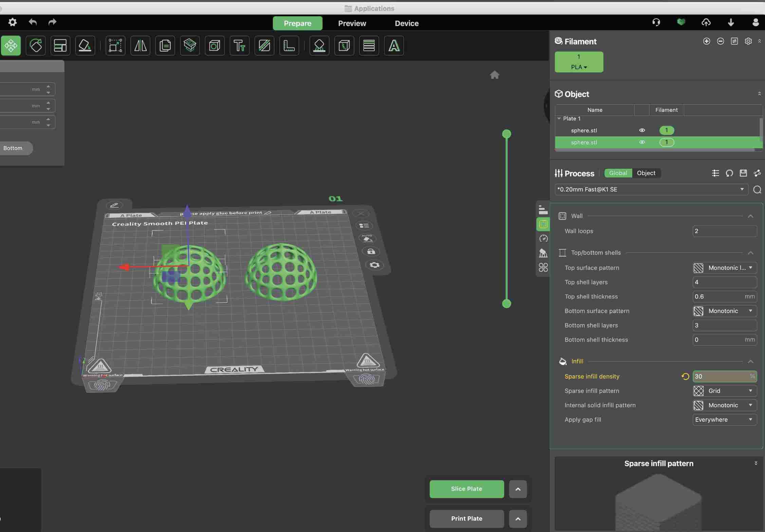The width and height of the screenshot is (765, 532).
Task: Open the app settings gear at top-left
Action: pyautogui.click(x=13, y=22)
